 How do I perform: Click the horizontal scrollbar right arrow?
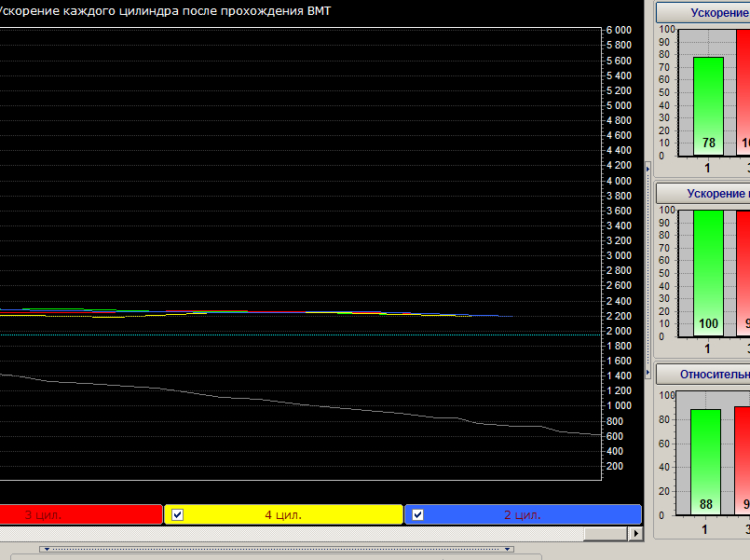tap(635, 533)
